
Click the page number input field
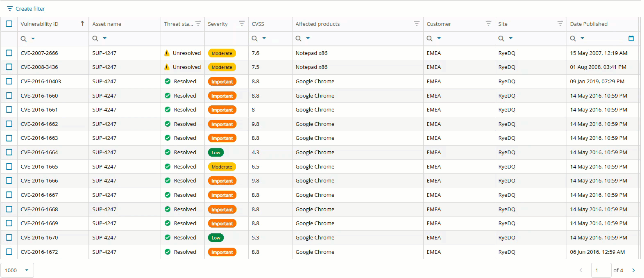point(601,270)
